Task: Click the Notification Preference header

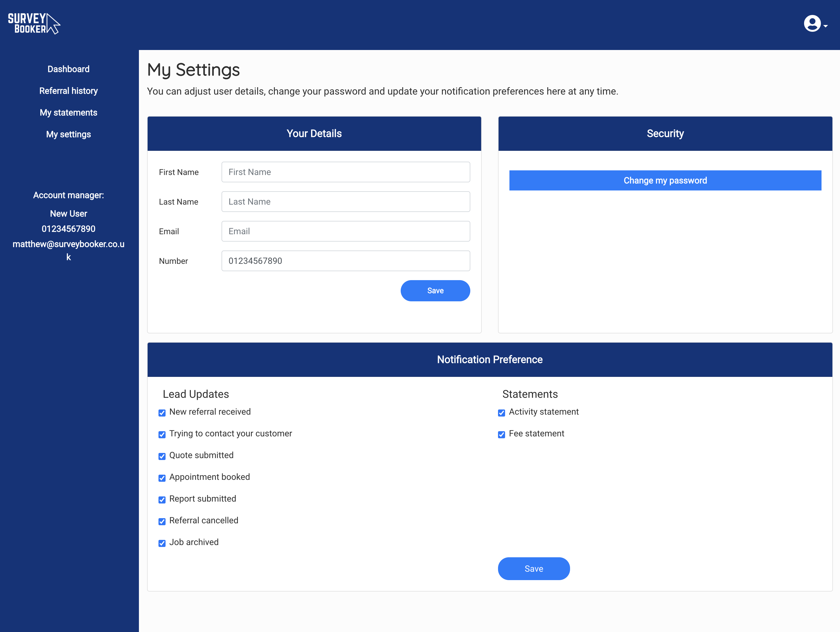Action: (490, 359)
